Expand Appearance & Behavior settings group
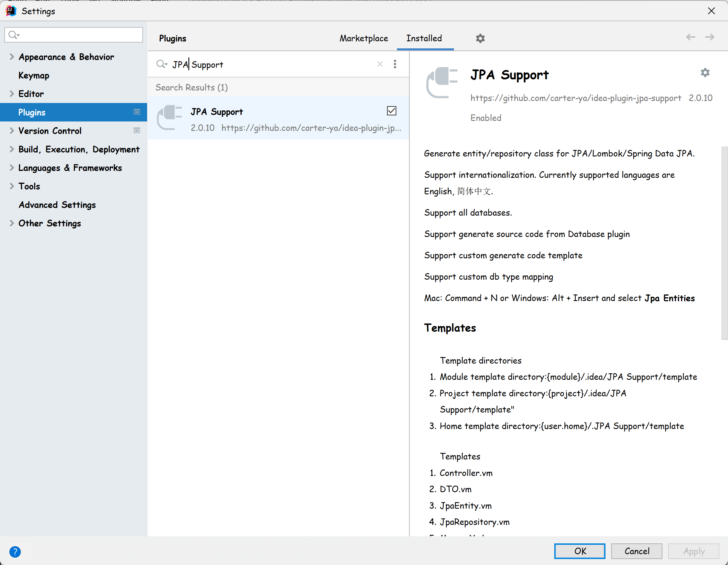The height and width of the screenshot is (565, 728). [x=12, y=57]
